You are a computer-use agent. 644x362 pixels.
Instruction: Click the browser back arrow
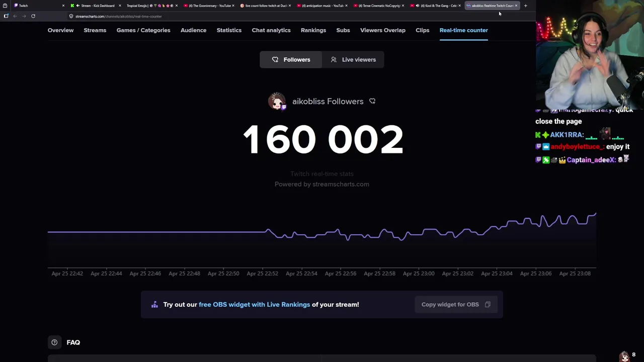click(15, 16)
